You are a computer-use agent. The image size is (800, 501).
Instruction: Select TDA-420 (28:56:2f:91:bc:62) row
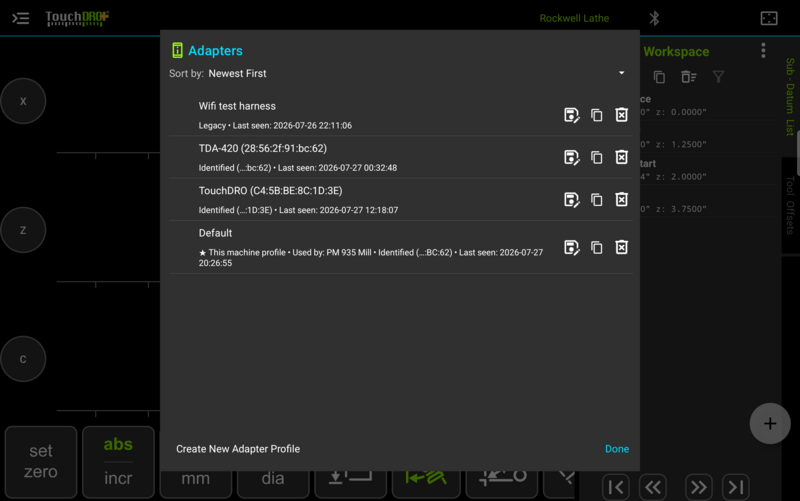pos(401,157)
